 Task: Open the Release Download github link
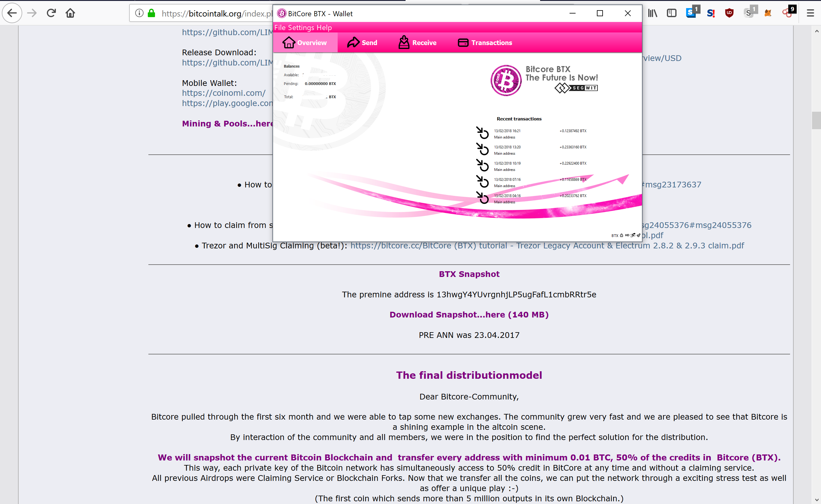coord(227,63)
